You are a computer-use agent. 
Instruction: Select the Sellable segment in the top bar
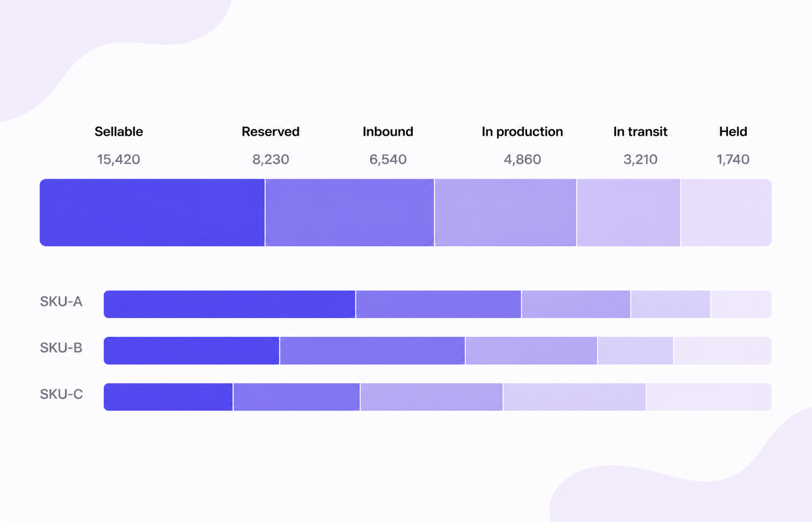153,212
